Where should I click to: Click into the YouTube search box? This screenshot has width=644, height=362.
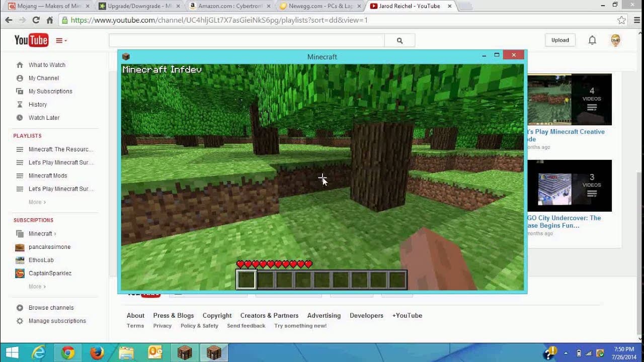click(x=247, y=41)
